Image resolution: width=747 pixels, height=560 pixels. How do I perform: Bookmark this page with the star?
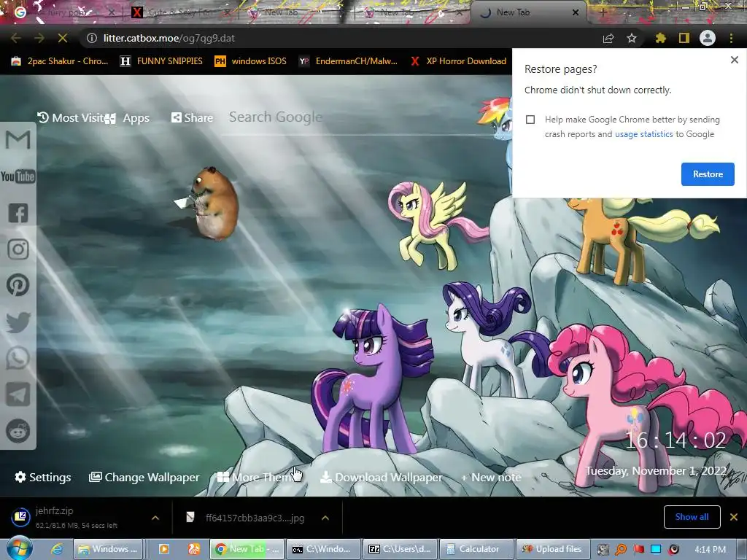pos(632,38)
